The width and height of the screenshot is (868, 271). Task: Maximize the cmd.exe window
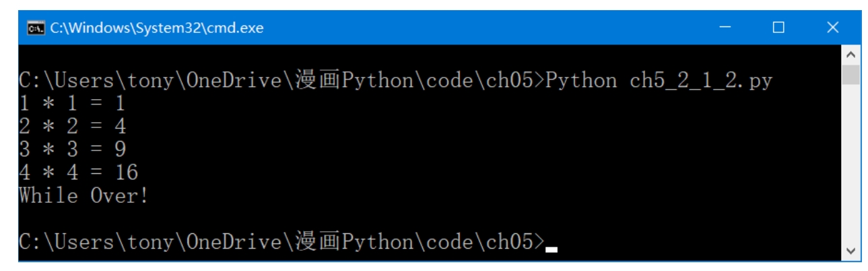(x=778, y=28)
